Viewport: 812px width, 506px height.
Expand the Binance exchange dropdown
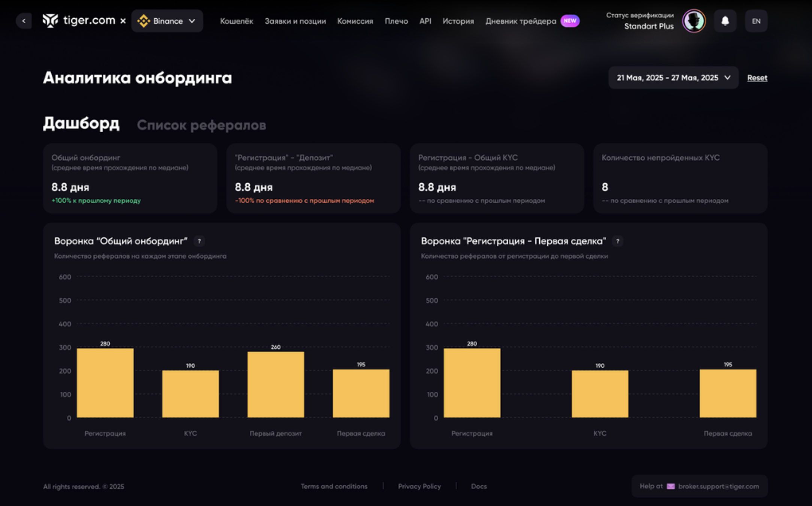(167, 21)
